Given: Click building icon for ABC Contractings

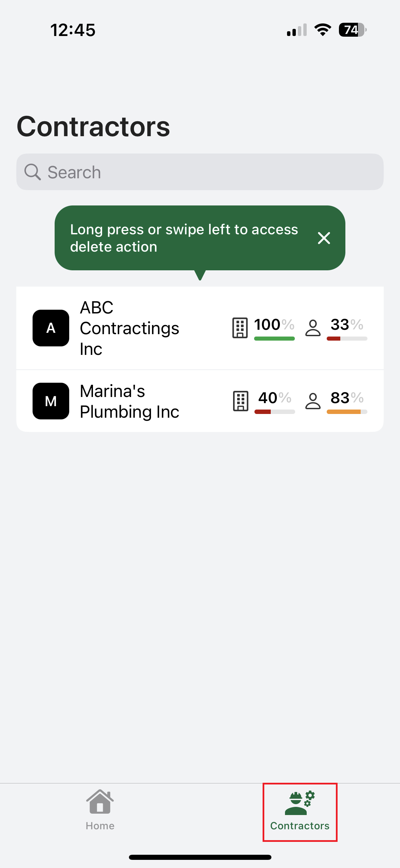Looking at the screenshot, I should tap(240, 328).
